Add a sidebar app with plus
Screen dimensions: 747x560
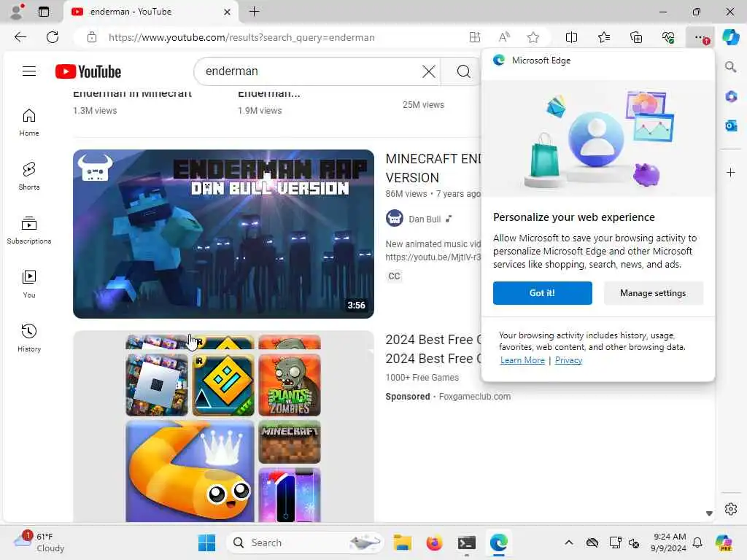731,172
